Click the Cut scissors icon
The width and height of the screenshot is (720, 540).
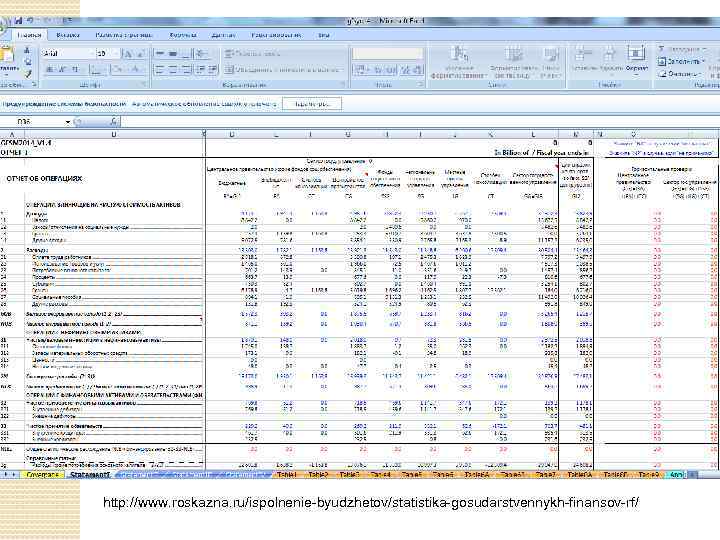pos(27,51)
